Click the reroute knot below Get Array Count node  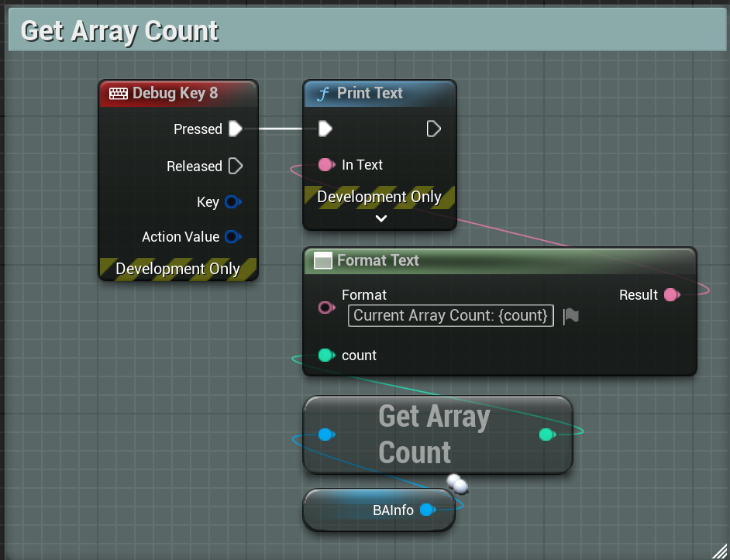point(458,484)
